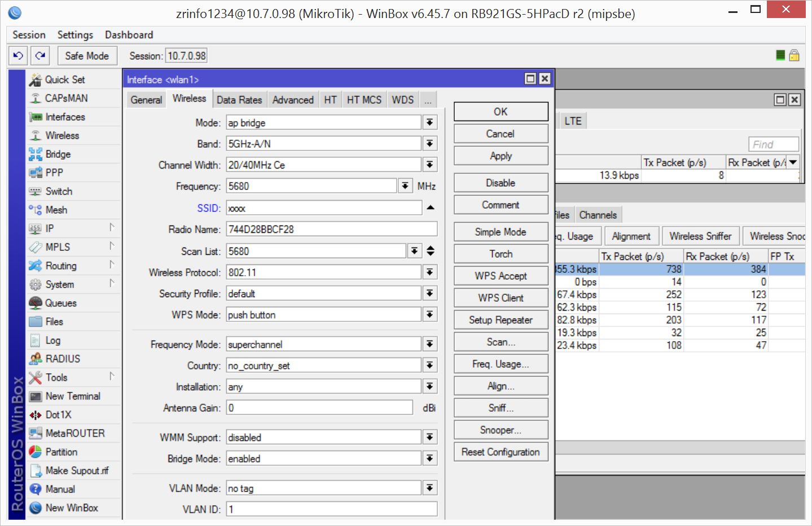Open the Channel Width dropdown
Viewport: 812px width, 526px height.
coord(430,165)
